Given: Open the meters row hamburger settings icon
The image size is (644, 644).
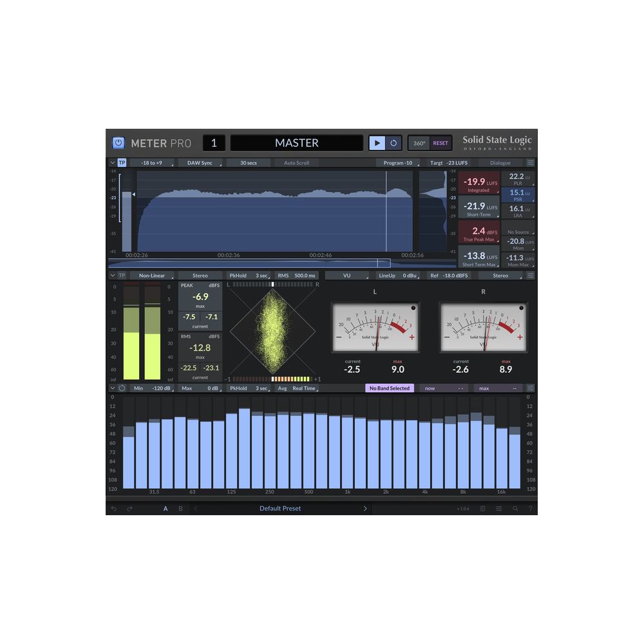Looking at the screenshot, I should [529, 275].
